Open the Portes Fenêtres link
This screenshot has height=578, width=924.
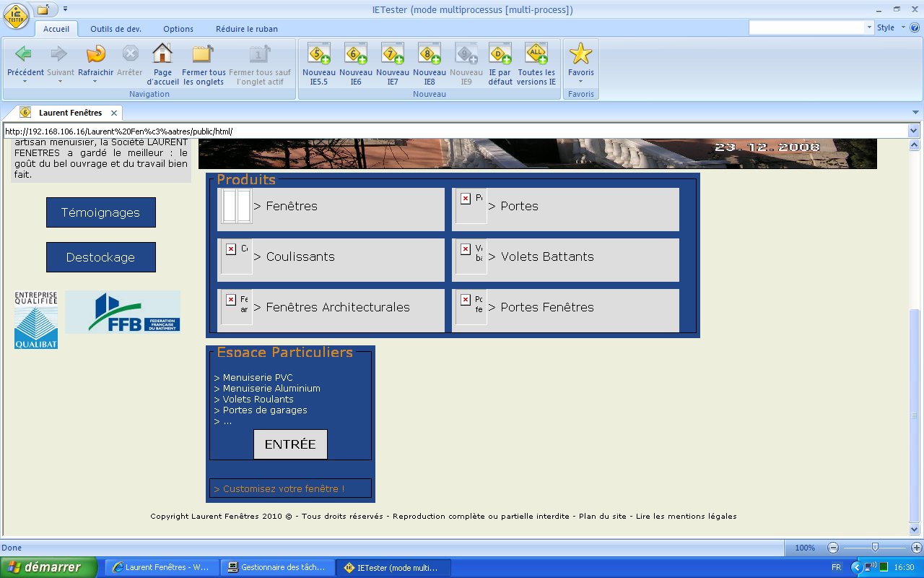(x=541, y=307)
